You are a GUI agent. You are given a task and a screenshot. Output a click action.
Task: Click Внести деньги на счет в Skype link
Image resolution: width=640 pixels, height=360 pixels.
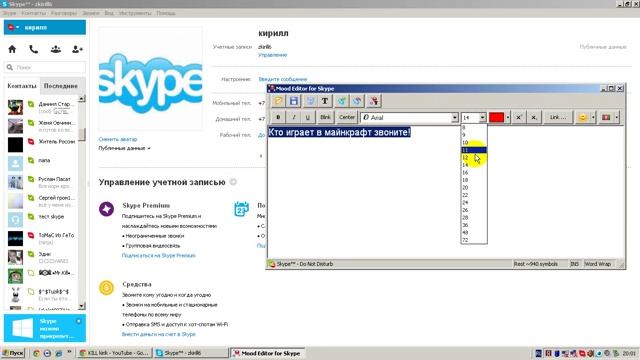(x=158, y=334)
